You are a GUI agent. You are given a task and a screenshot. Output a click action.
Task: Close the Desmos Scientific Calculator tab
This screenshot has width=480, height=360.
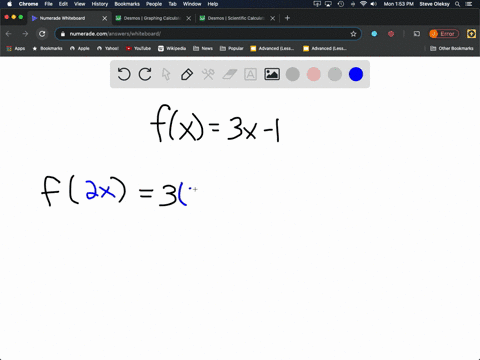[x=273, y=18]
